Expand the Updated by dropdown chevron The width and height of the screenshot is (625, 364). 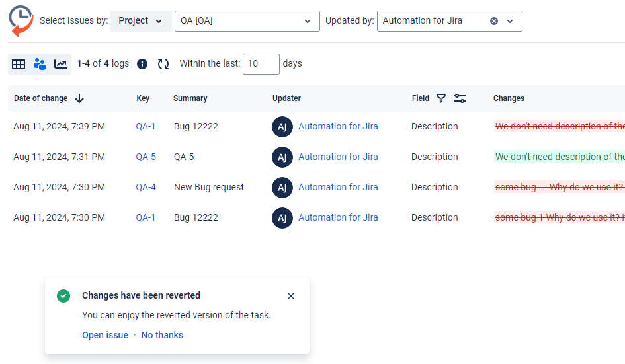pyautogui.click(x=510, y=21)
